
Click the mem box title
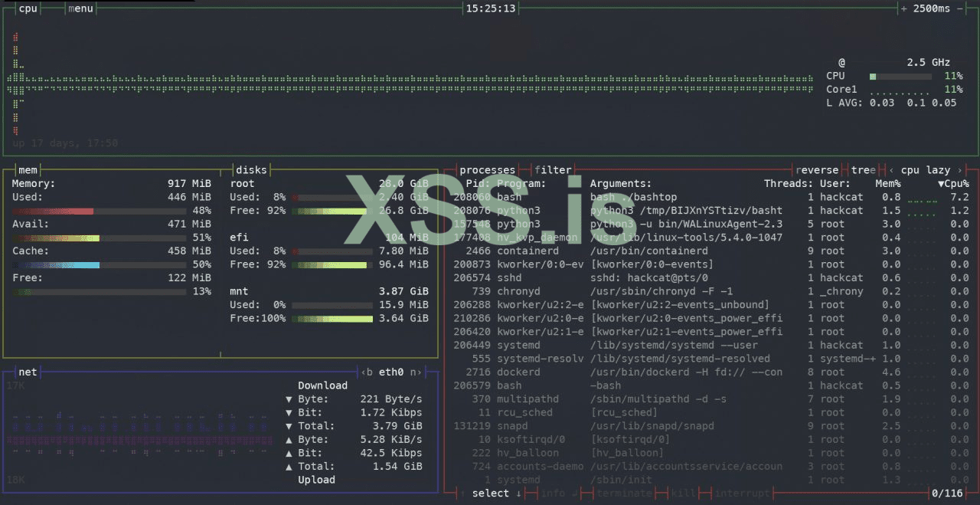[x=28, y=170]
